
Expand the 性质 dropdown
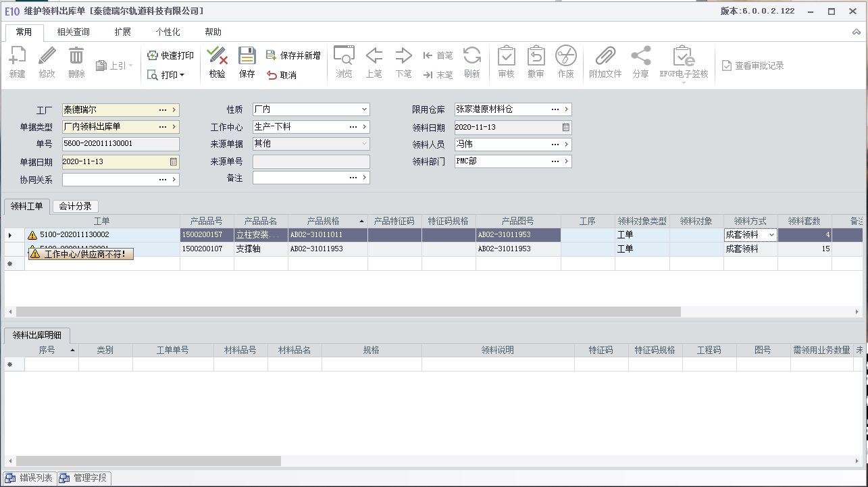coord(364,109)
